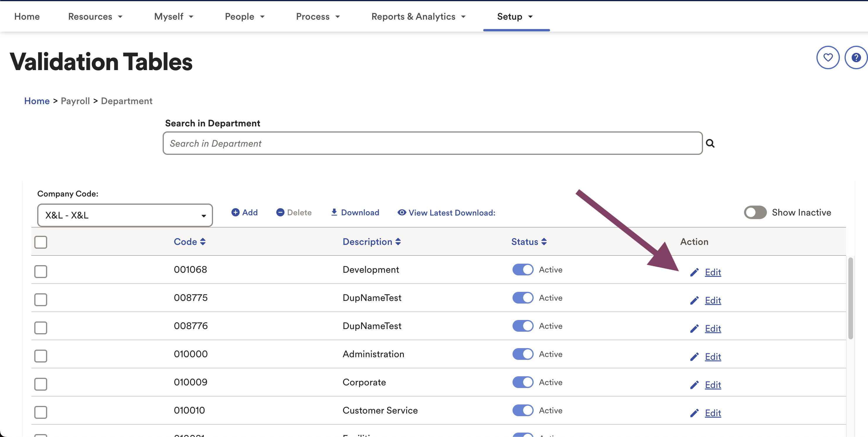Image resolution: width=868 pixels, height=437 pixels.
Task: Toggle Active status for Administration
Action: coord(523,354)
